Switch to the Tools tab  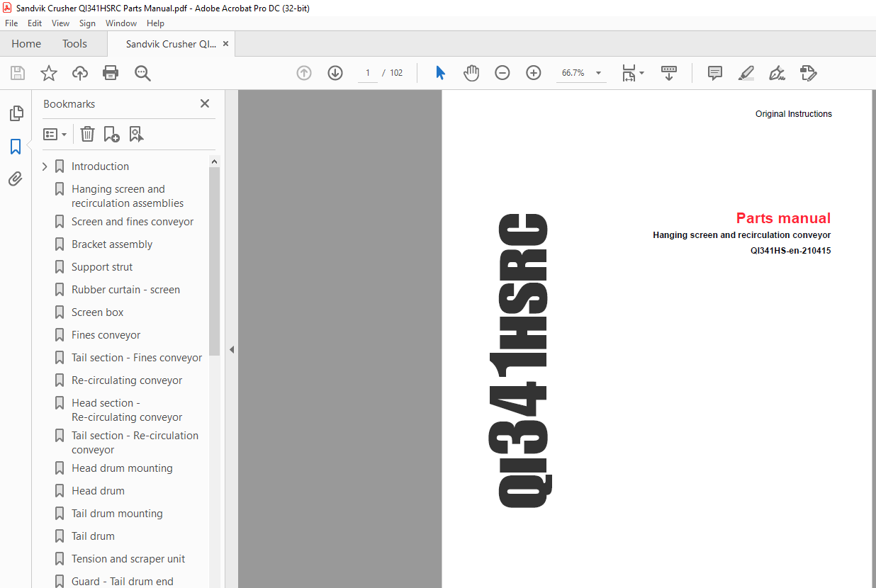tap(74, 44)
